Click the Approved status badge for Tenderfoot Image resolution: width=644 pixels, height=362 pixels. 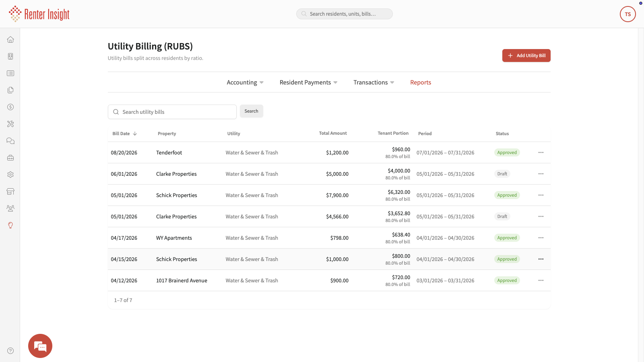(507, 152)
